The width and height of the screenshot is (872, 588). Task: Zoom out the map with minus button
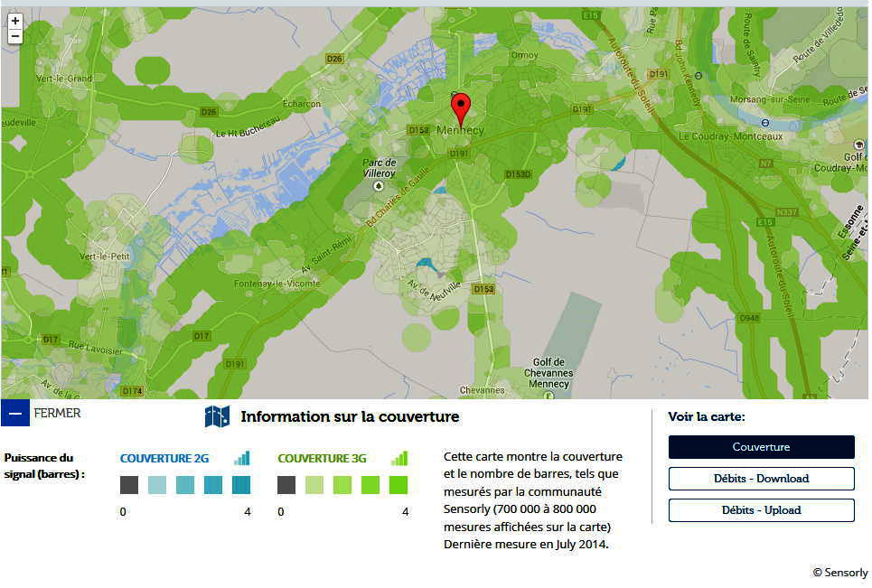15,36
